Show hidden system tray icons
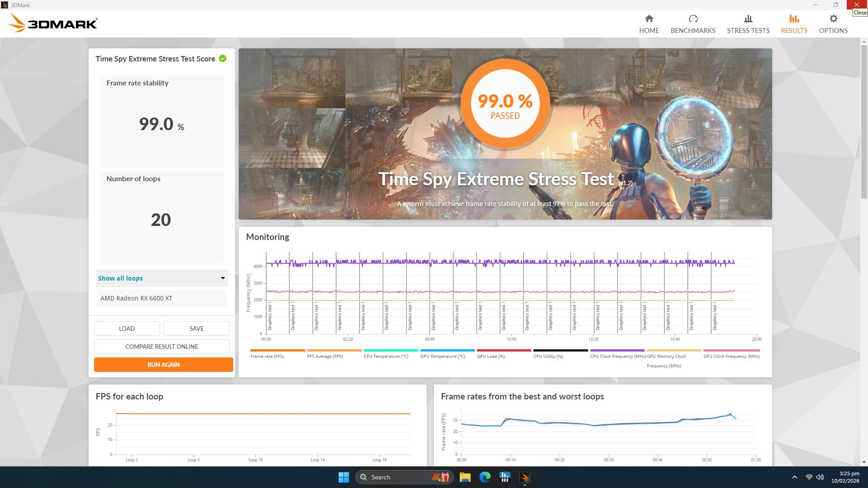Viewport: 868px width, 488px height. pos(794,477)
